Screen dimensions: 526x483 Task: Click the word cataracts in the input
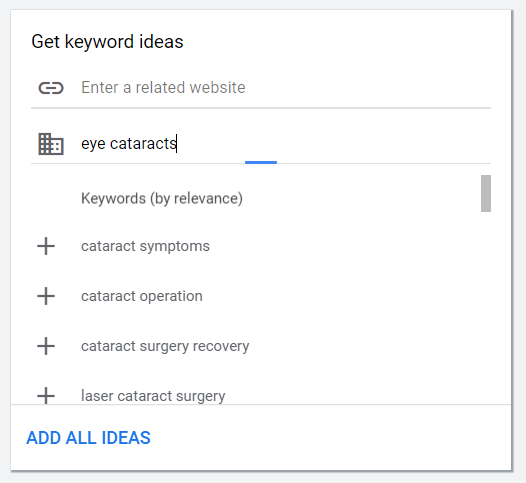143,144
